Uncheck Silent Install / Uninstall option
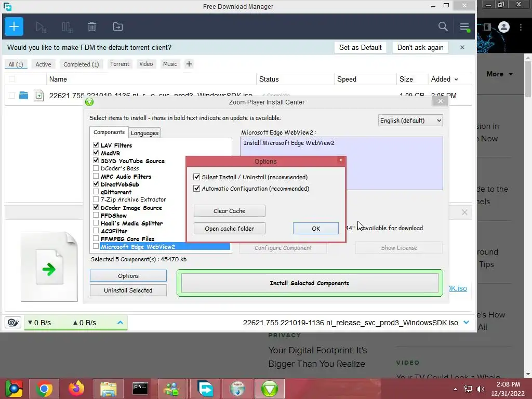 click(196, 177)
